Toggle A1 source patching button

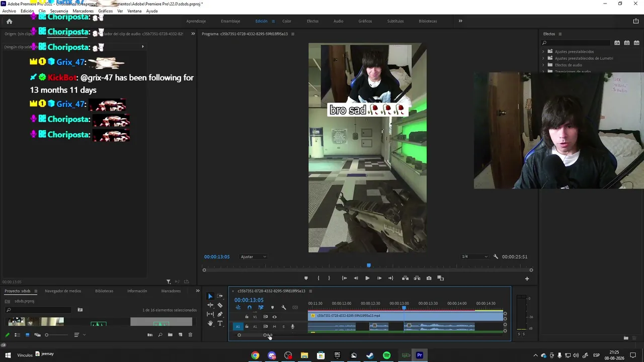[238, 327]
